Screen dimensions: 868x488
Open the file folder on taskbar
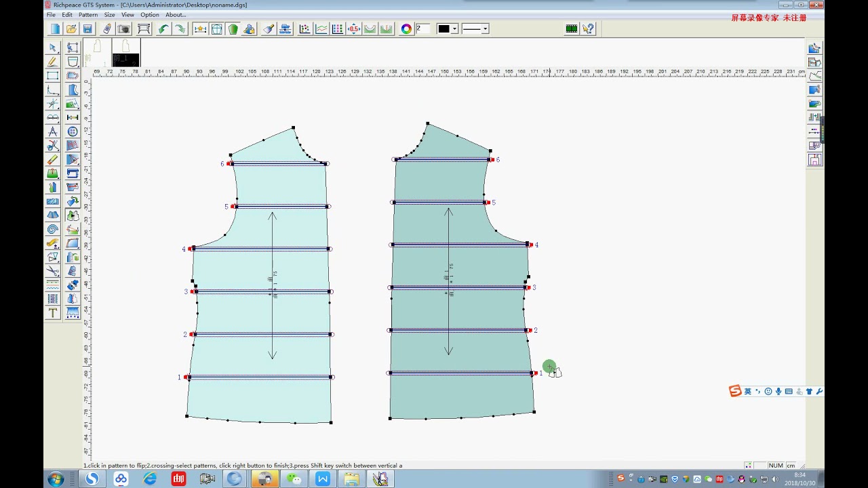tap(351, 479)
